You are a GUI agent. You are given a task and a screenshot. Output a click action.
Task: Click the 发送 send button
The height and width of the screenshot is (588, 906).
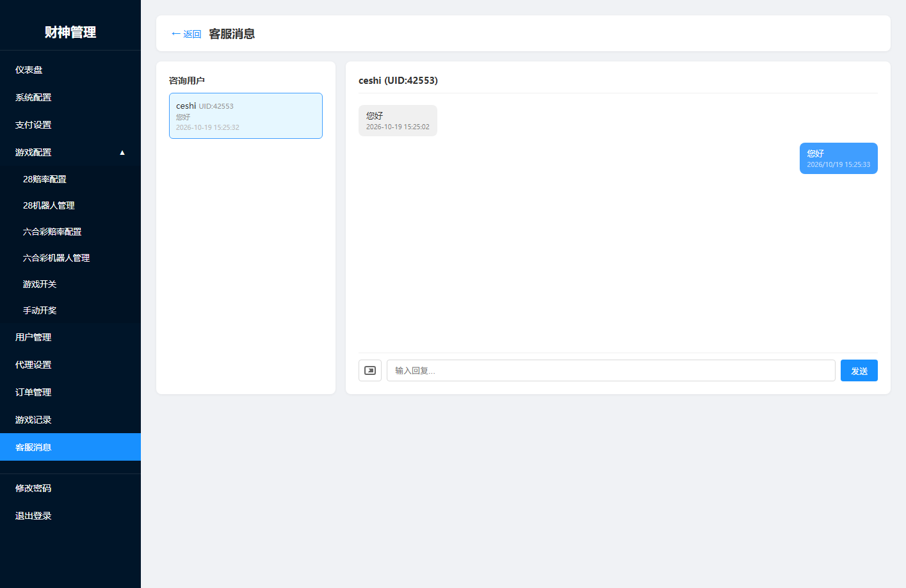tap(859, 370)
